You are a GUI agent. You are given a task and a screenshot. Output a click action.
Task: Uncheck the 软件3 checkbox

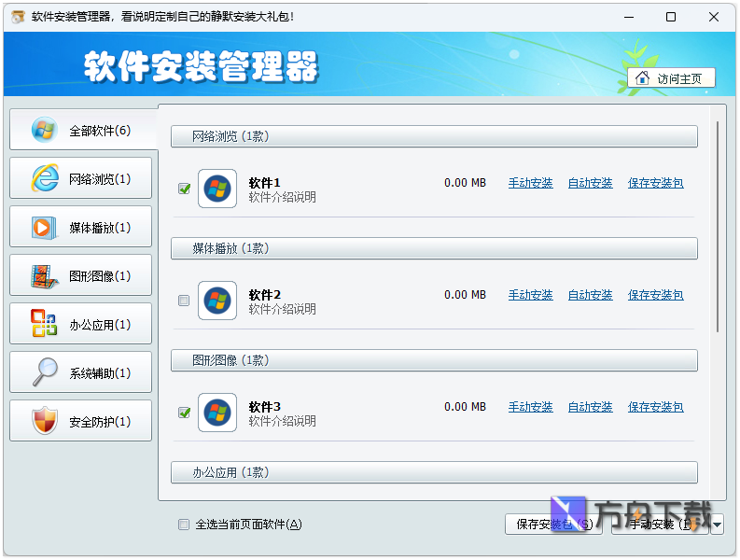tap(184, 413)
